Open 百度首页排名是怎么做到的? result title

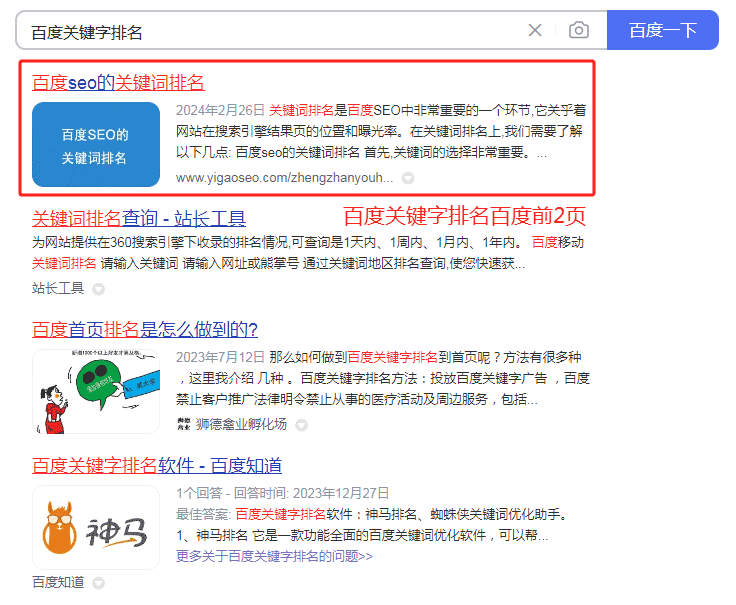coord(145,329)
